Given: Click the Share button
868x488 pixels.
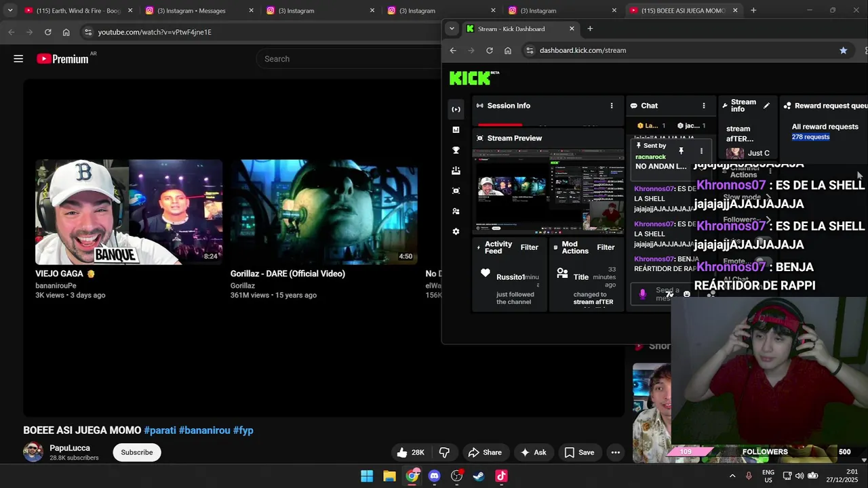Looking at the screenshot, I should click(x=484, y=453).
